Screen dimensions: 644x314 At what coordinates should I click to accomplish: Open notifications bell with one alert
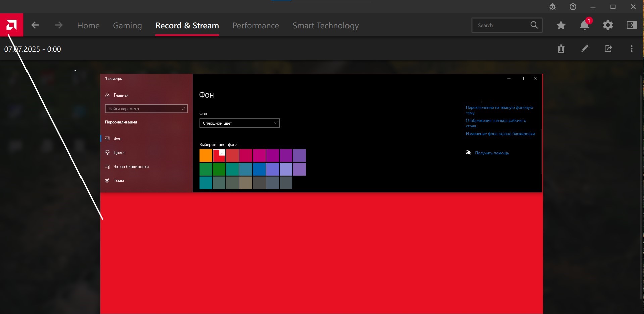[x=585, y=25]
